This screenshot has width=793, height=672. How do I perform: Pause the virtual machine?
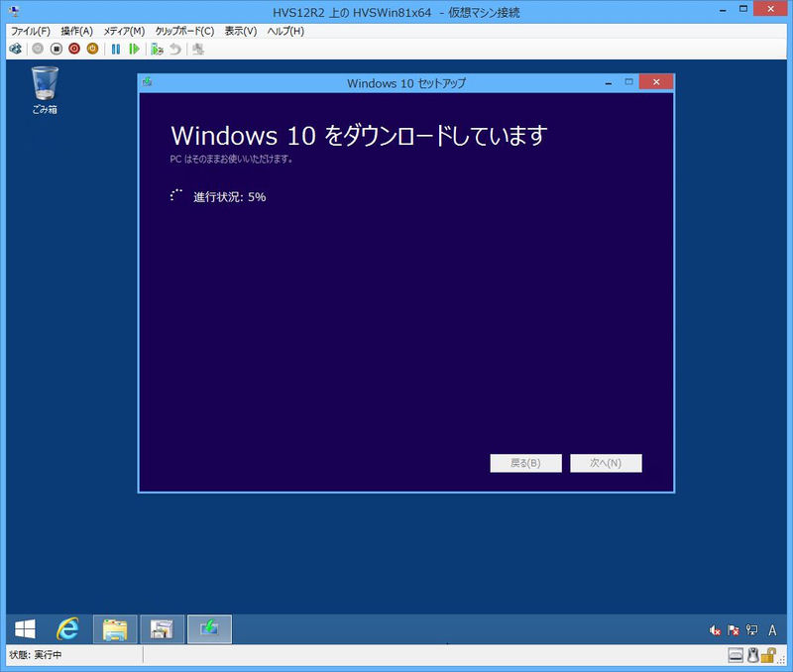coord(116,49)
